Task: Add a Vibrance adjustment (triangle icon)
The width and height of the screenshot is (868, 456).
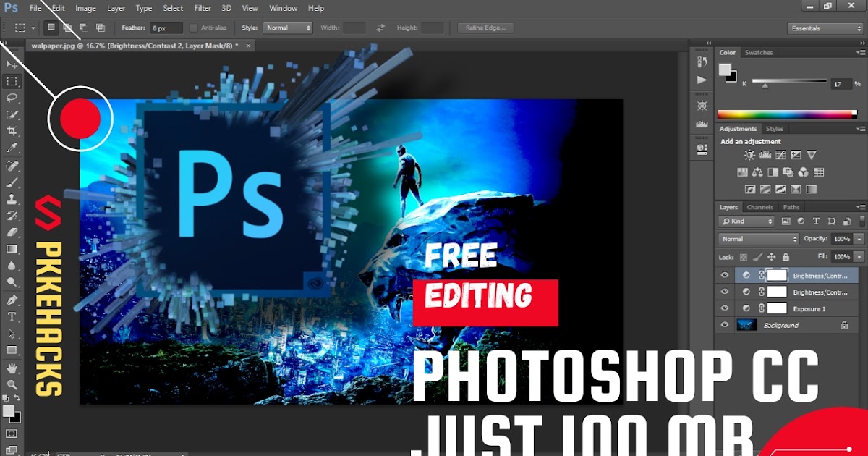Action: tap(812, 155)
